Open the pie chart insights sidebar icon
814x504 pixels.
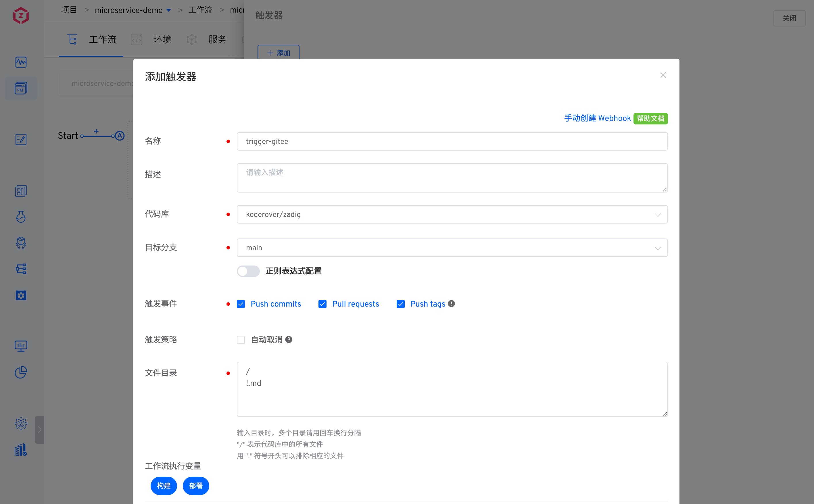click(x=21, y=372)
